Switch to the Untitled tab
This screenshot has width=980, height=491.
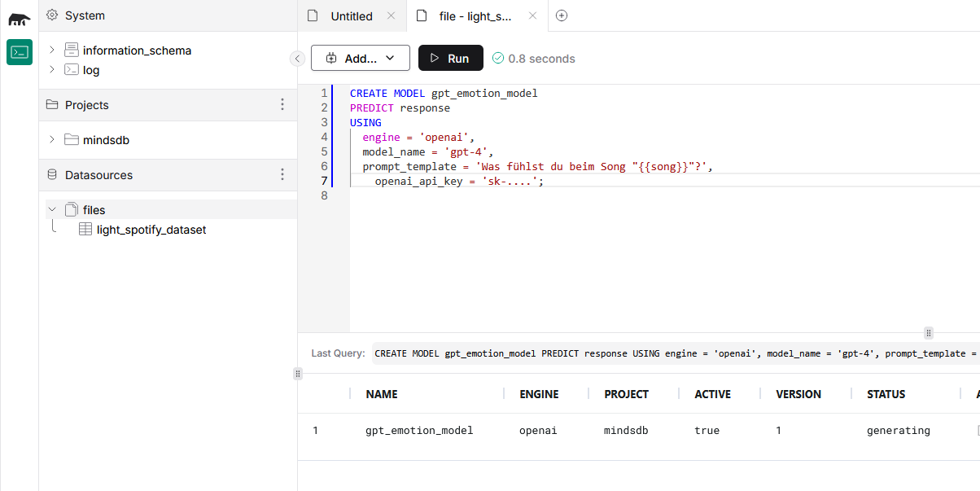click(351, 16)
